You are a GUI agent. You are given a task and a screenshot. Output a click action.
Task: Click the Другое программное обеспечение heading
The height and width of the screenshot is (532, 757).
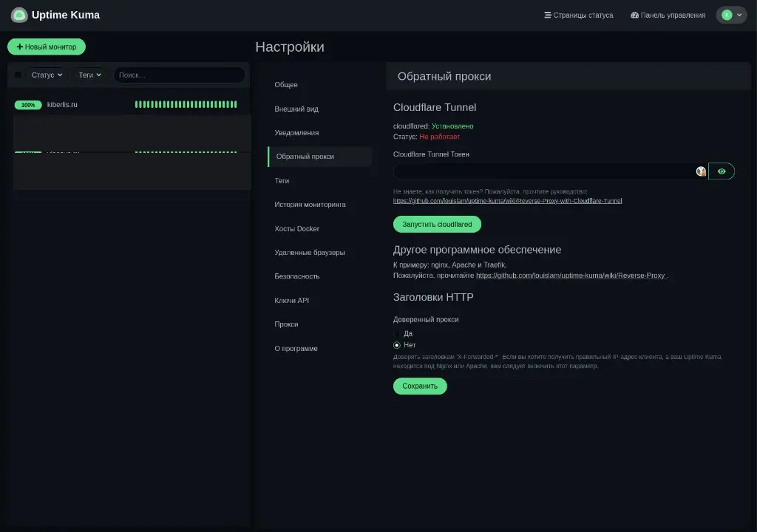coord(477,250)
